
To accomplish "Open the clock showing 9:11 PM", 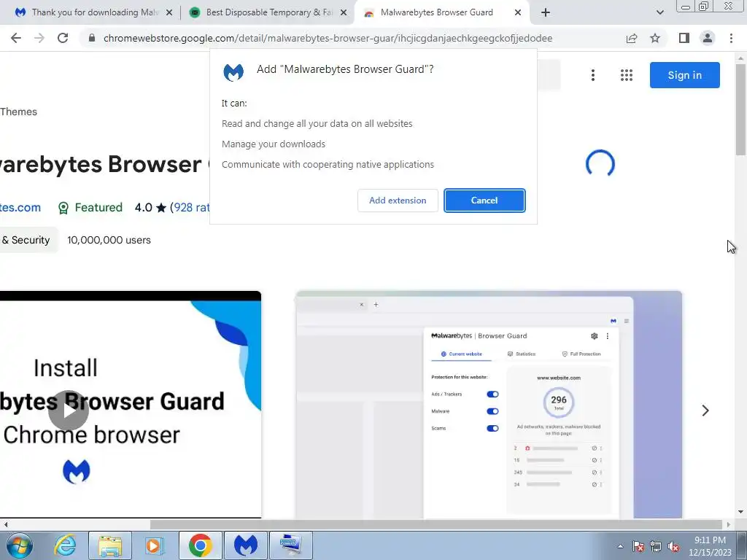I will [710, 546].
